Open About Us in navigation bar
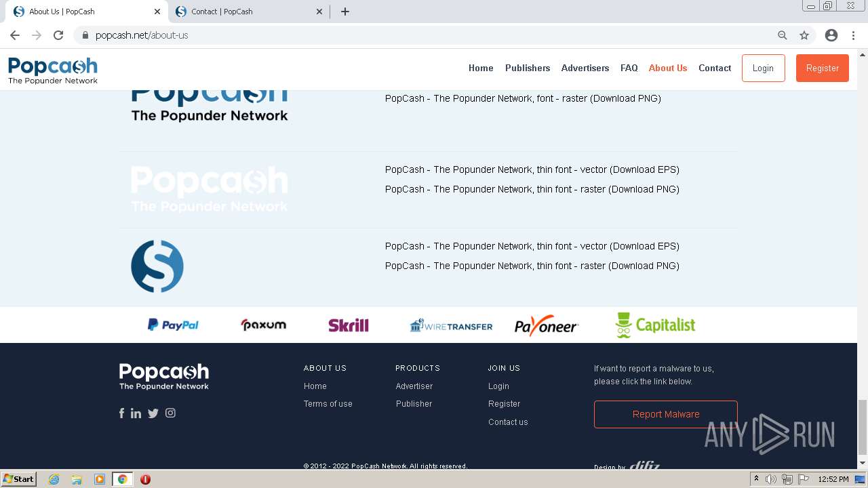Screen dimensions: 868x488 point(668,68)
